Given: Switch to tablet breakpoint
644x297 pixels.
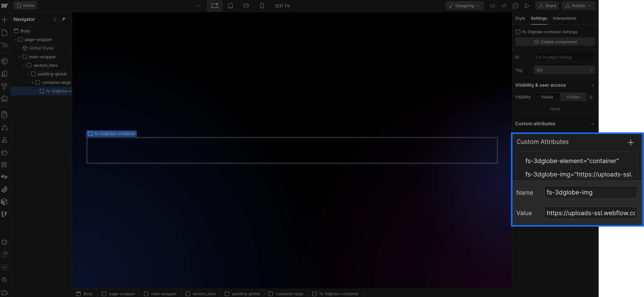Looking at the screenshot, I should (x=230, y=6).
